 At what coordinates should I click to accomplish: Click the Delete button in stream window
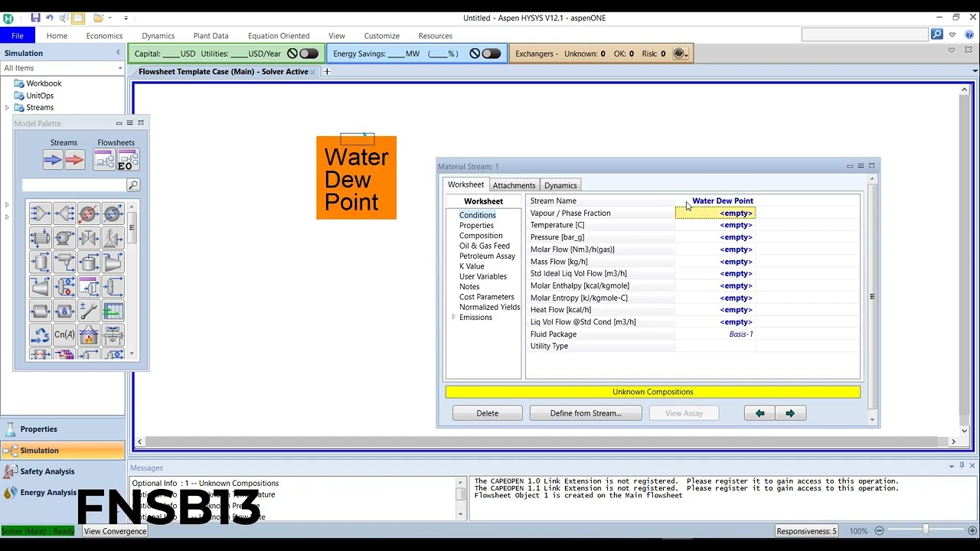tap(488, 413)
